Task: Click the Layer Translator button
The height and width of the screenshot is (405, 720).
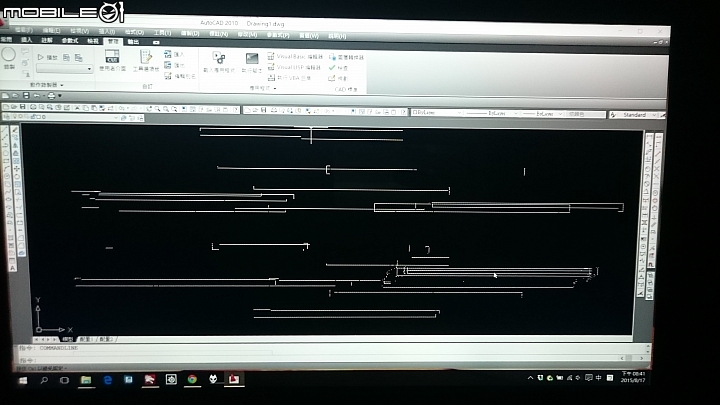Action: coord(346,57)
